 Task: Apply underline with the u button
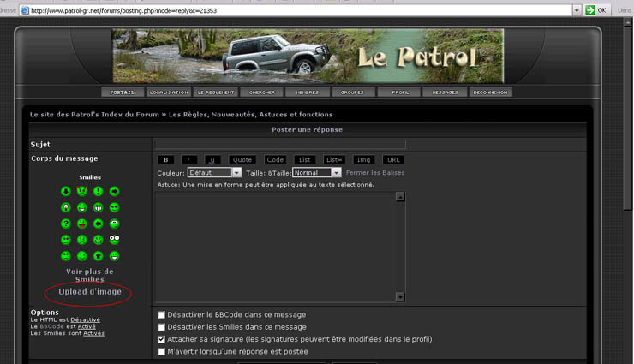(x=212, y=160)
